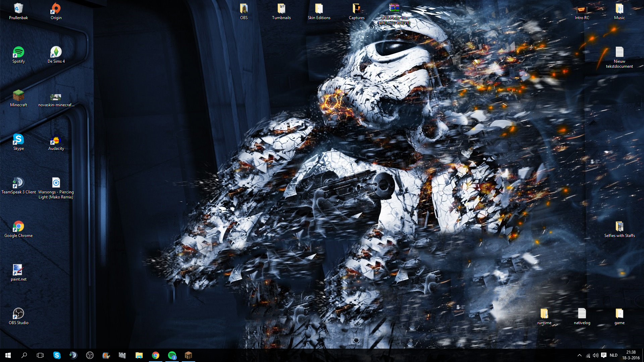Select the OBS folder on desktop

click(244, 11)
